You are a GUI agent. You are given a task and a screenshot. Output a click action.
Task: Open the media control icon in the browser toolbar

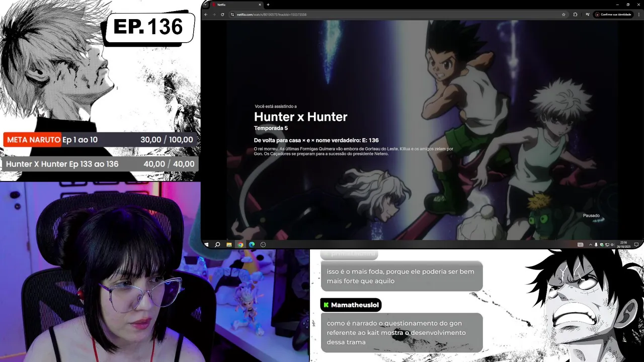587,15
